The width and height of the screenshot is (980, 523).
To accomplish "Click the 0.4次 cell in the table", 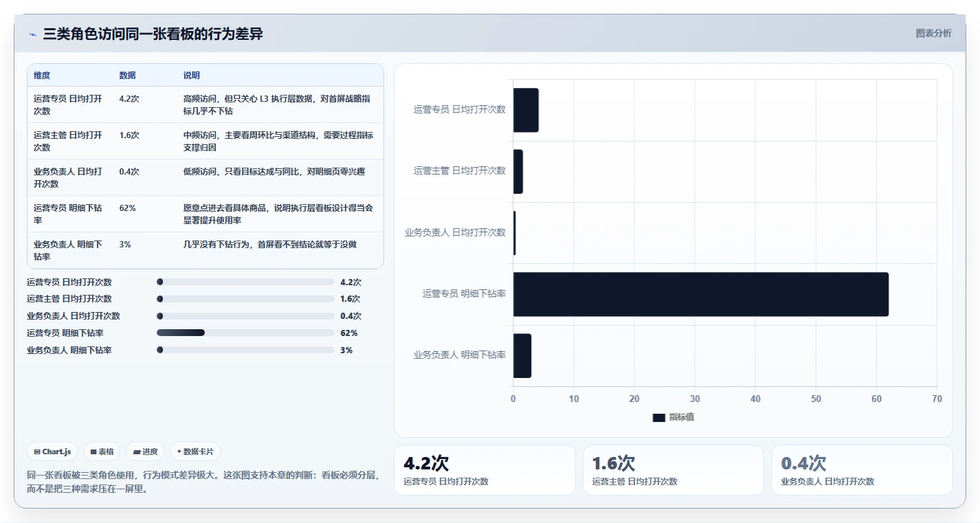I will [x=129, y=171].
